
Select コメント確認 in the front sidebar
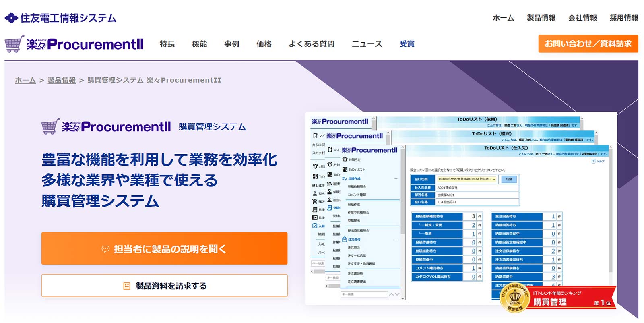[x=357, y=195]
